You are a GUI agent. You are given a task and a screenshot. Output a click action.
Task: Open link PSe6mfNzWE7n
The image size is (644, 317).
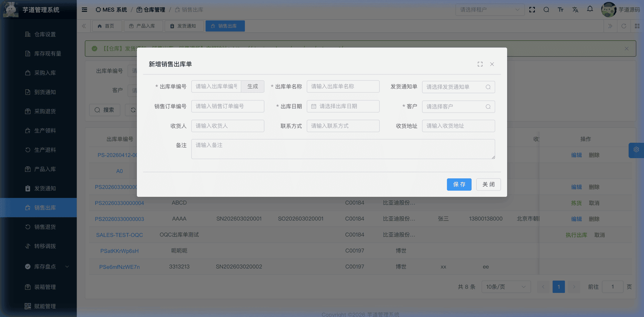click(119, 267)
